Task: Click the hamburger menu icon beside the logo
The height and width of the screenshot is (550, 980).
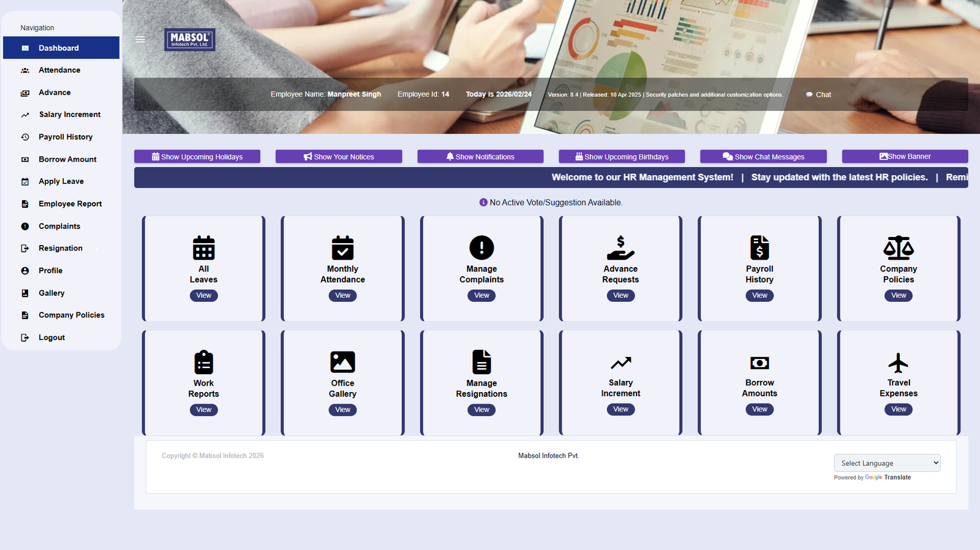Action: pyautogui.click(x=140, y=39)
